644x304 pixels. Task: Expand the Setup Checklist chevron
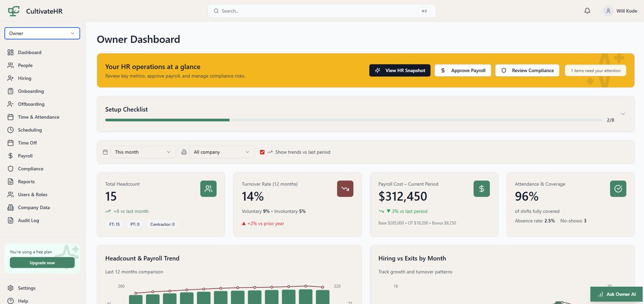coord(623,114)
